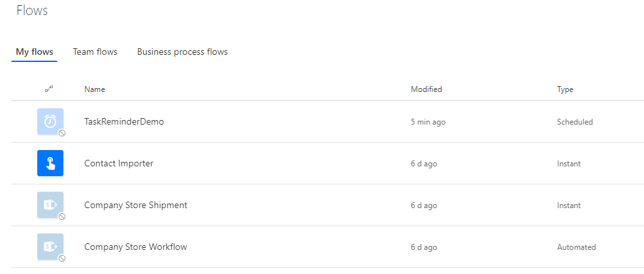Switch to the Team flows tab
Viewport: 644px width, 274px height.
(x=95, y=52)
